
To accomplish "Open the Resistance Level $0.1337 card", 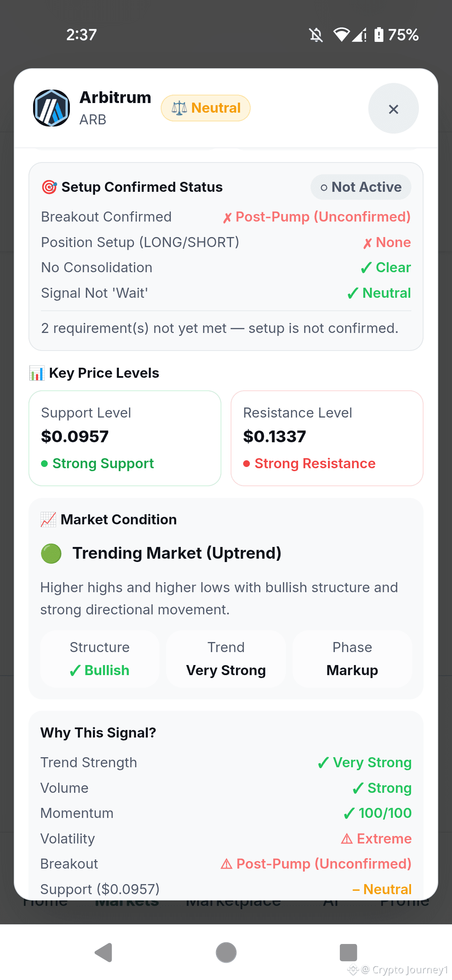I will 327,438.
